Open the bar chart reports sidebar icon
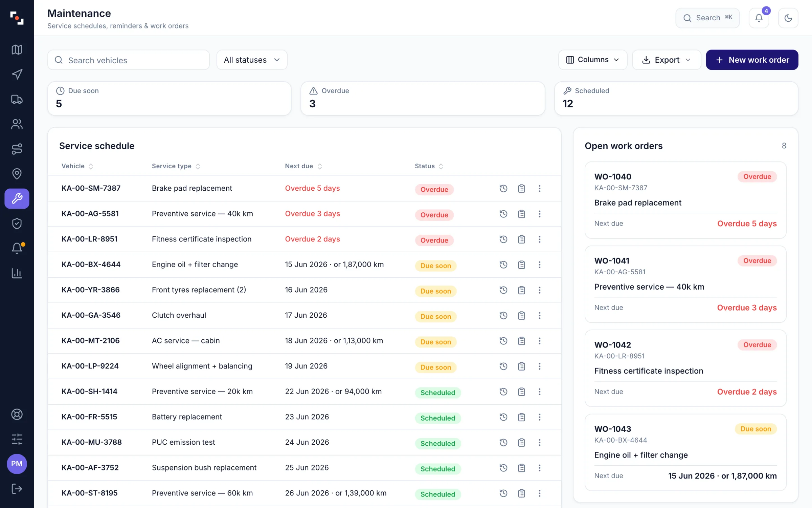This screenshot has height=508, width=812. tap(17, 273)
